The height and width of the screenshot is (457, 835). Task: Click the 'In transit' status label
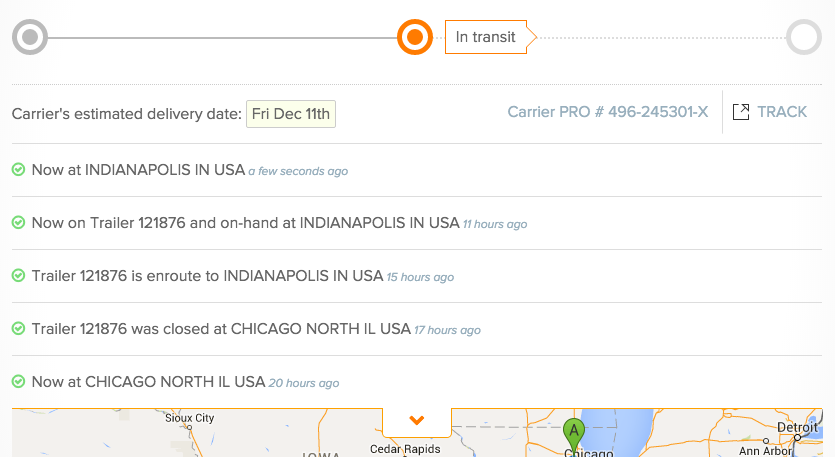click(x=486, y=37)
